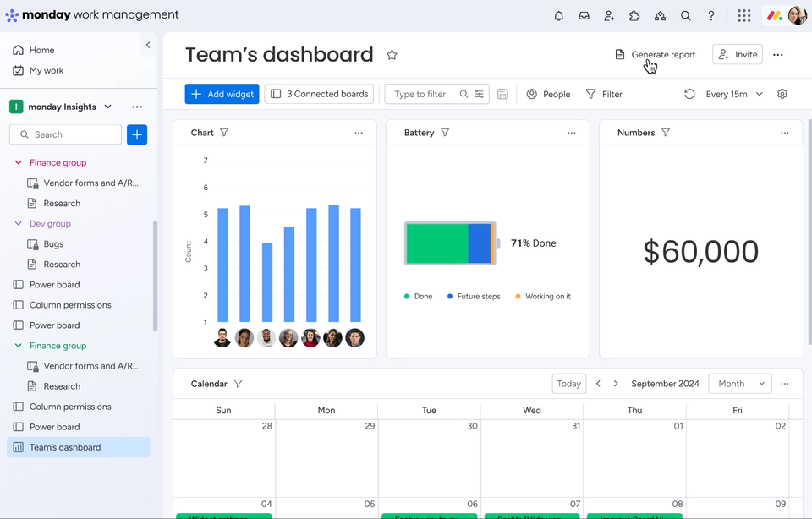Click the blue Future steps battery segment
Viewport: 812px width, 519px height.
pos(479,243)
